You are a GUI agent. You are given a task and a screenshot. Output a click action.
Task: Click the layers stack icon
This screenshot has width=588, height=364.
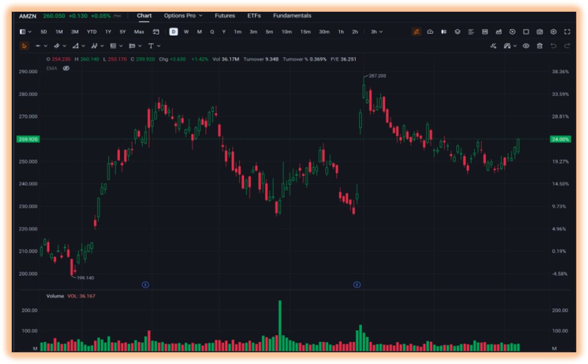(457, 32)
